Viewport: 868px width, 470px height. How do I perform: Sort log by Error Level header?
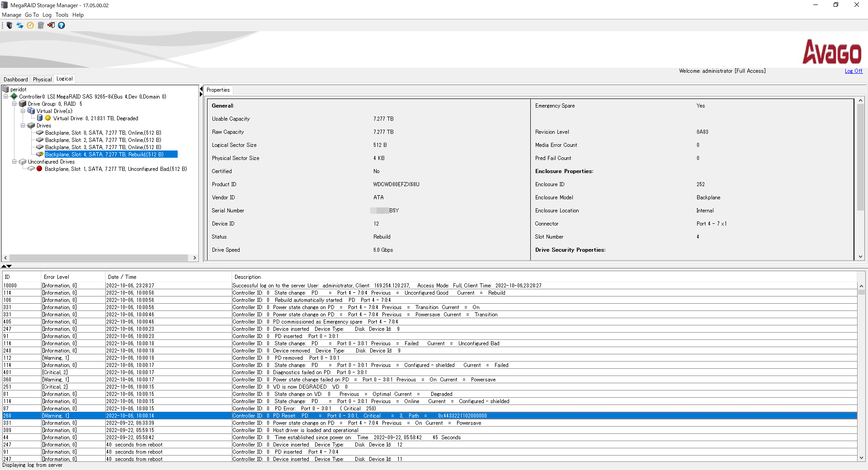73,277
